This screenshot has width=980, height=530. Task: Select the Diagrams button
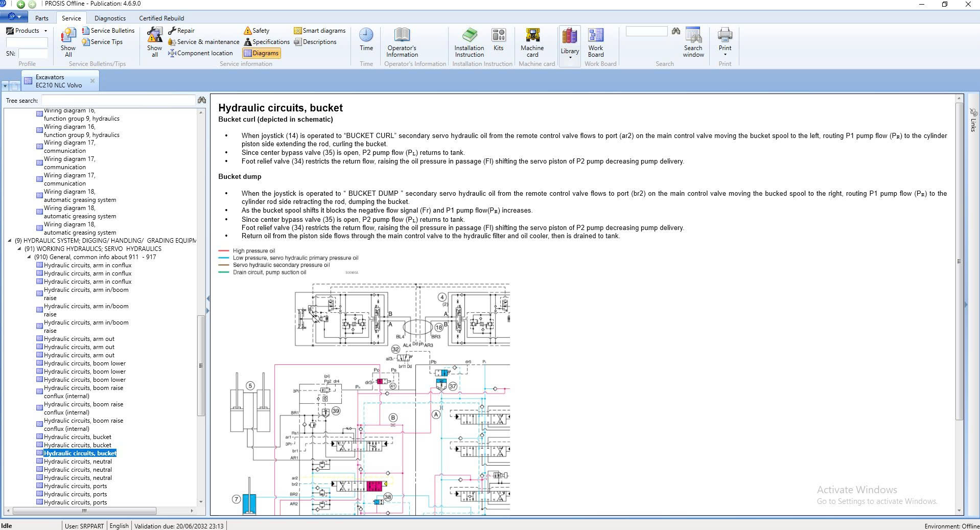tap(261, 53)
